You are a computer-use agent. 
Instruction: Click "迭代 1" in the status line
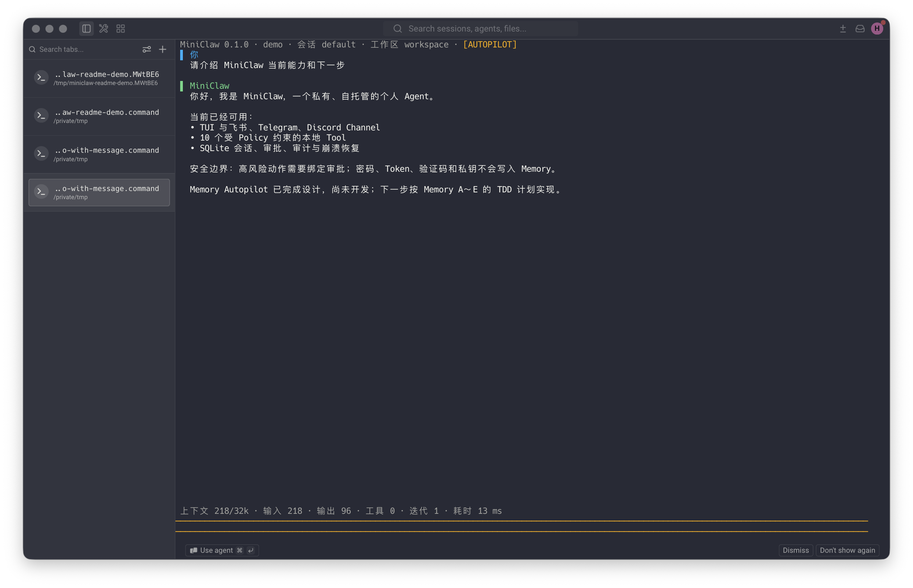(424, 511)
